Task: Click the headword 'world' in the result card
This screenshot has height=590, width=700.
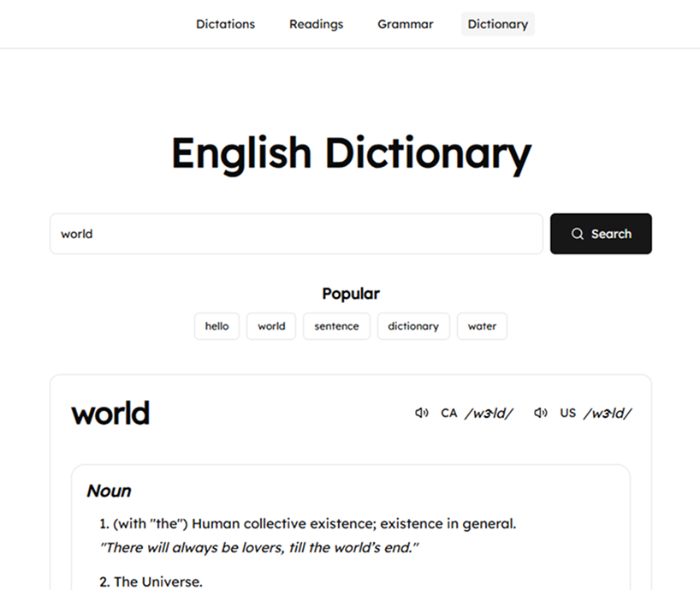Action: point(110,413)
